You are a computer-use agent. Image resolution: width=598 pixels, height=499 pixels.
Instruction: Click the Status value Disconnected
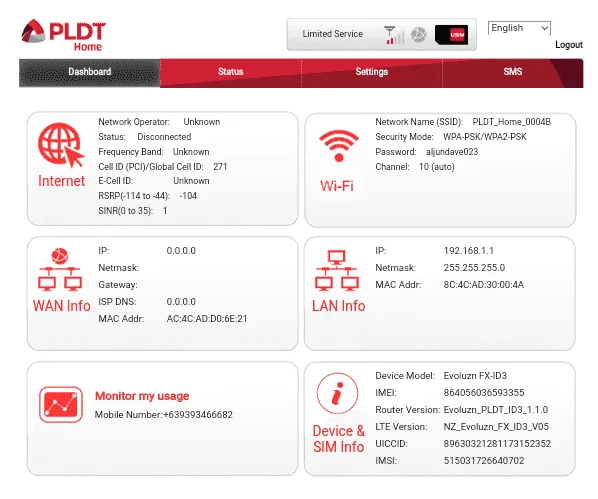(164, 137)
